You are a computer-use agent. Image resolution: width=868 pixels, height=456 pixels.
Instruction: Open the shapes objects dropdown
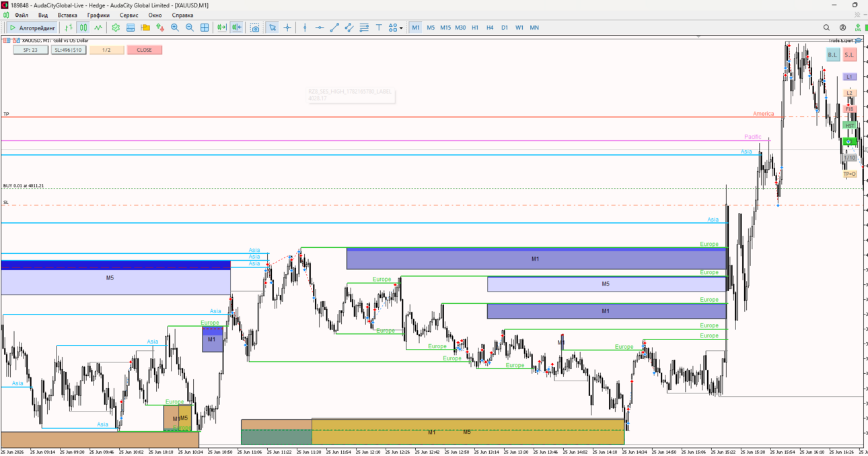click(x=396, y=28)
